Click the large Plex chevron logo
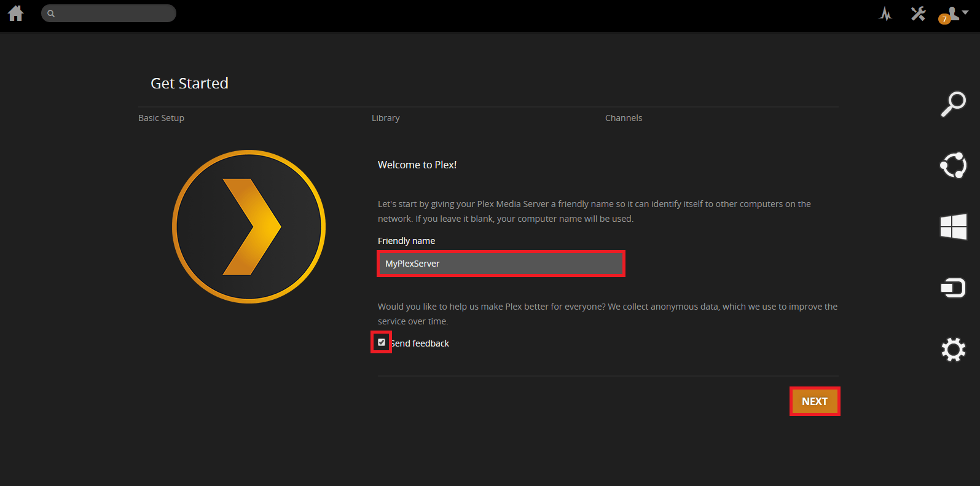The image size is (980, 486). point(249,227)
